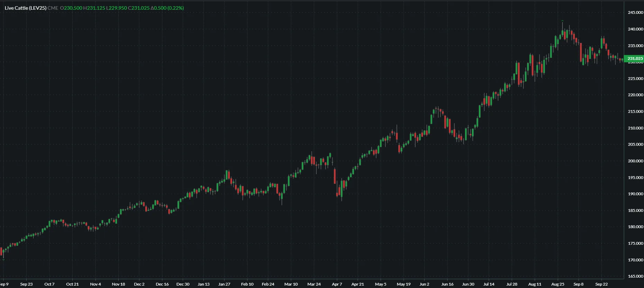Click the 0.500 (0.22%) change indicator
Viewport: 644px width, 288px height.
coord(167,8)
